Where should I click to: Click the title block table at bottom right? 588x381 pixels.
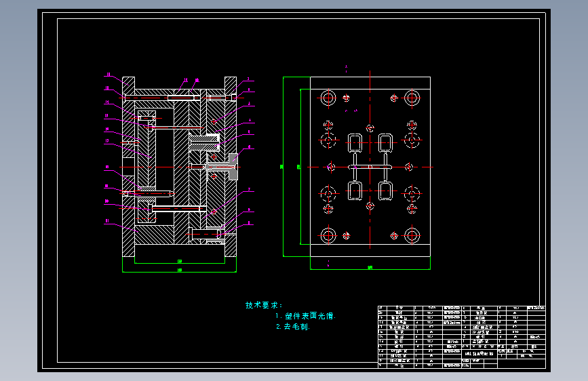point(462,337)
